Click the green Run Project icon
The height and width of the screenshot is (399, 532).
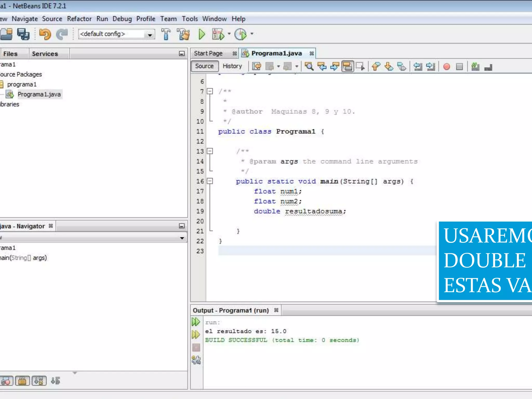[202, 34]
